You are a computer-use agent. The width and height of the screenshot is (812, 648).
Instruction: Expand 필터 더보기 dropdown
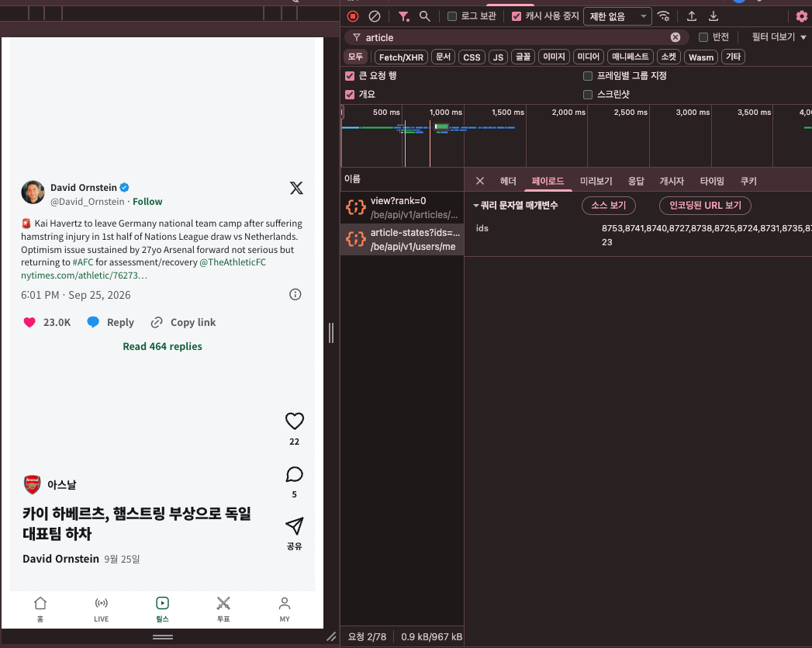click(x=779, y=37)
